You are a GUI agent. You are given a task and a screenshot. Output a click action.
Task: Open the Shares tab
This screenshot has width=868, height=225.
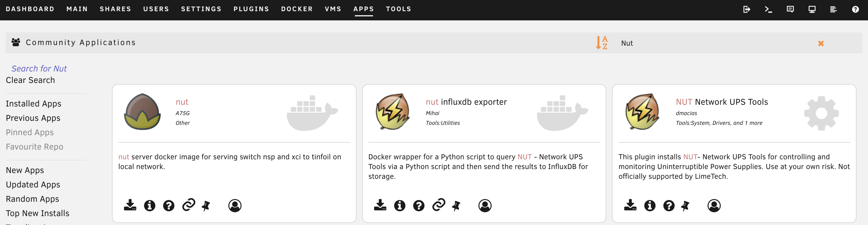[115, 9]
